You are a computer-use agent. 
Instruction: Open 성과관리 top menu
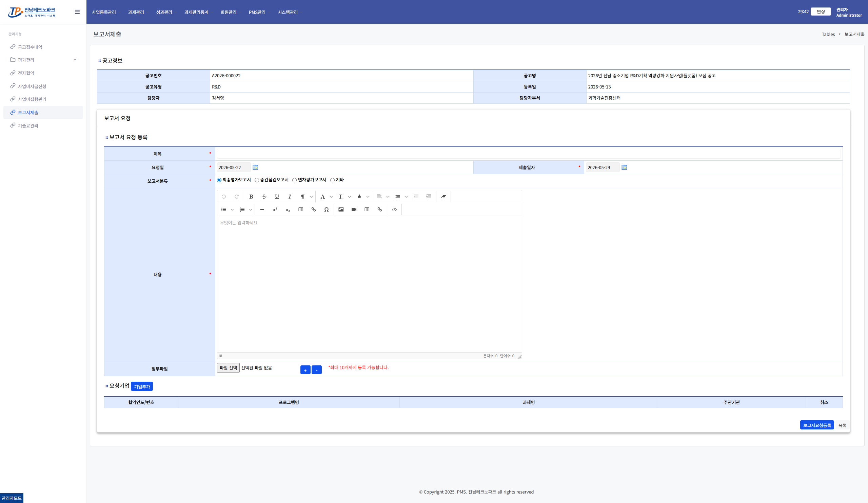click(x=164, y=12)
